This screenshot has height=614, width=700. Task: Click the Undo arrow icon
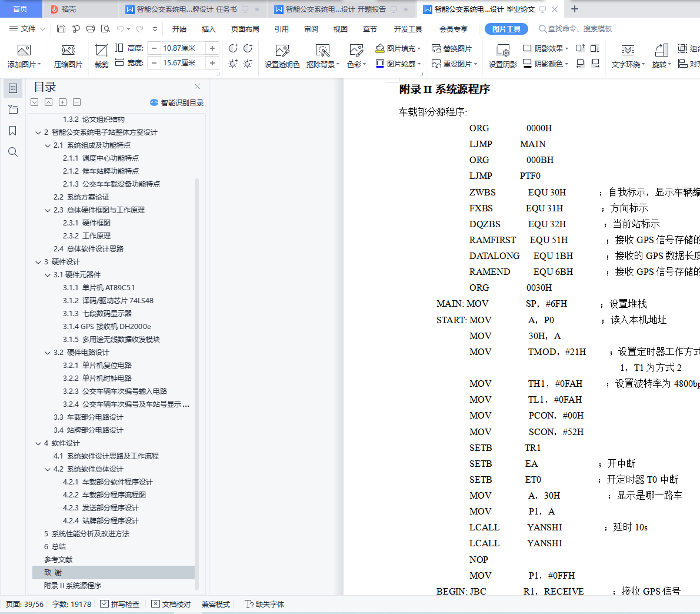tap(120, 29)
